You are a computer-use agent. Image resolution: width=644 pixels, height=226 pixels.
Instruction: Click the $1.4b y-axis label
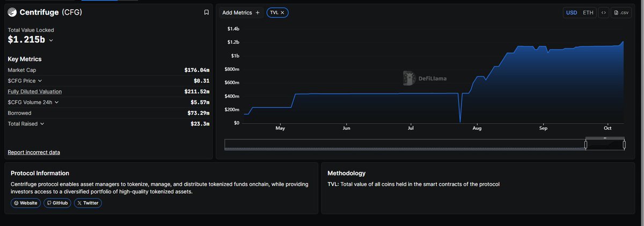[x=233, y=28]
